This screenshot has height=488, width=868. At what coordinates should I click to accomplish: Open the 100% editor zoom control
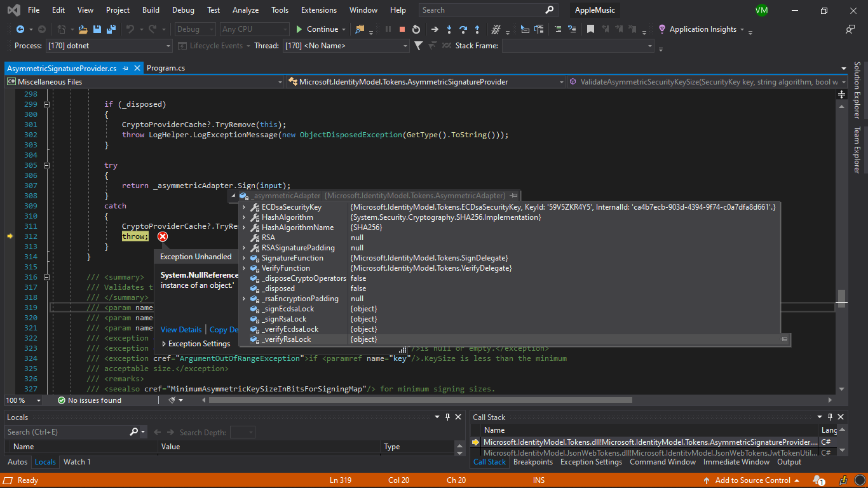pos(24,400)
